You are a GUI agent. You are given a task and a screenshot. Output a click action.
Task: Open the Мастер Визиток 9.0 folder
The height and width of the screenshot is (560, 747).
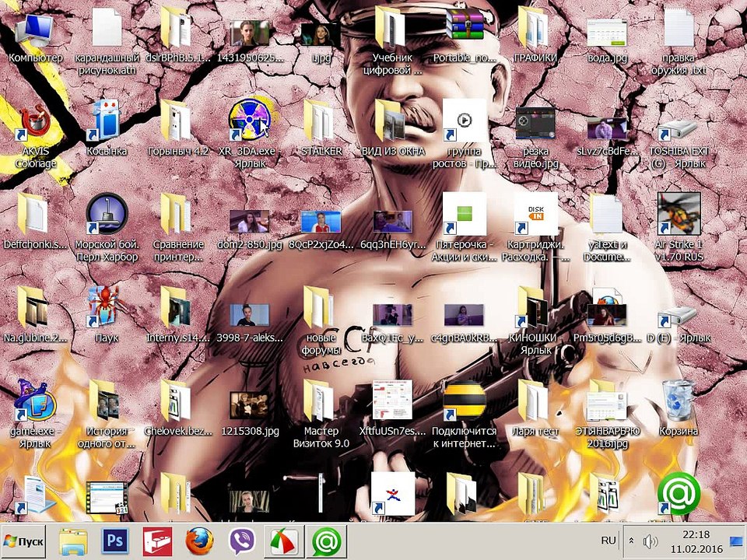coord(321,401)
